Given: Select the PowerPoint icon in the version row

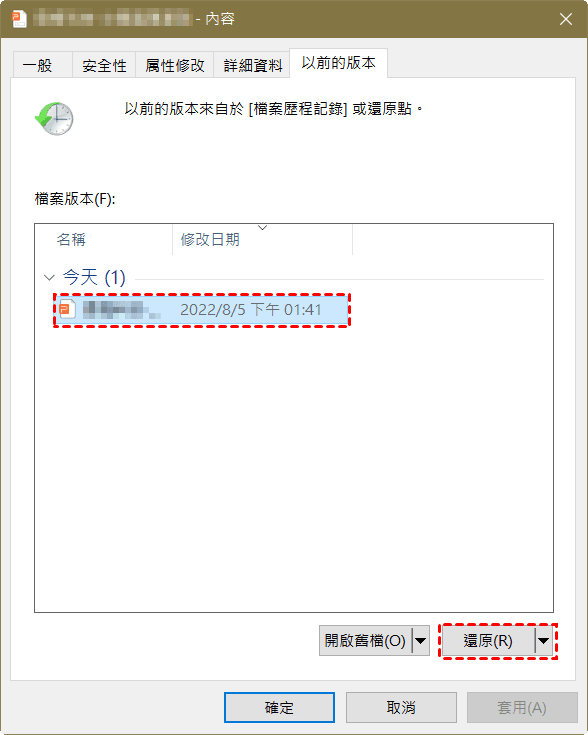Looking at the screenshot, I should 67,309.
